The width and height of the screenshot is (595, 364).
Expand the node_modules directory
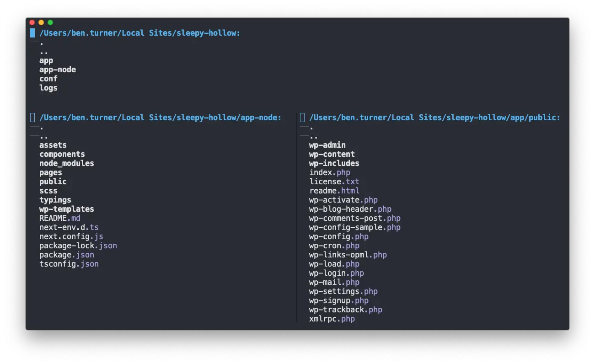(x=67, y=163)
